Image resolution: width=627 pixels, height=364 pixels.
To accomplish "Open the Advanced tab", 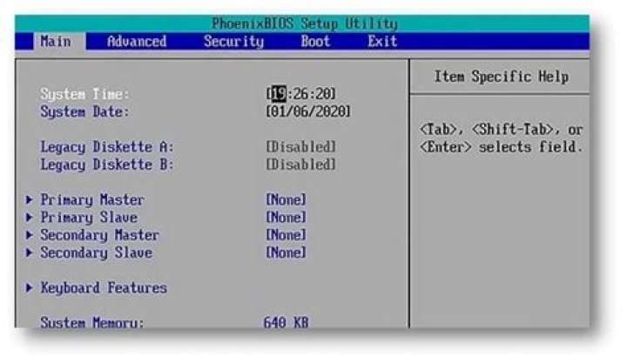I will tap(137, 41).
